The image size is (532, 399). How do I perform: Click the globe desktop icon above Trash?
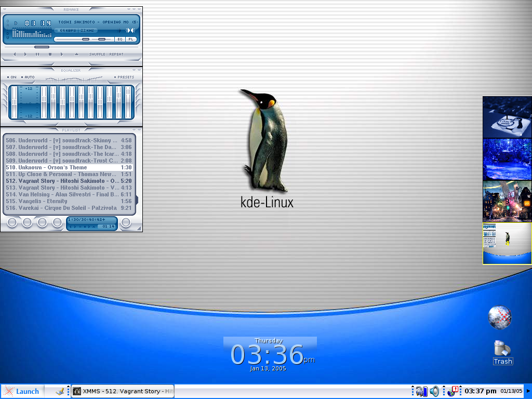tap(500, 317)
